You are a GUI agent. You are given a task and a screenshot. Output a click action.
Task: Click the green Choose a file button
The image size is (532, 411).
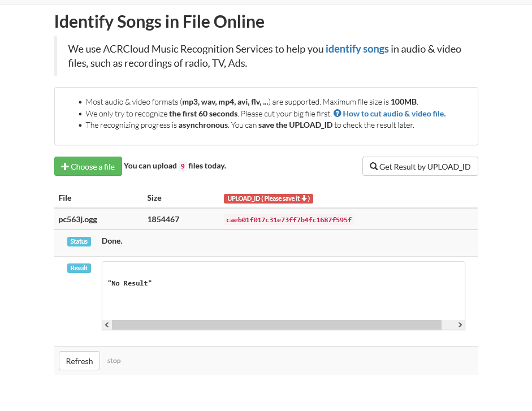point(88,166)
